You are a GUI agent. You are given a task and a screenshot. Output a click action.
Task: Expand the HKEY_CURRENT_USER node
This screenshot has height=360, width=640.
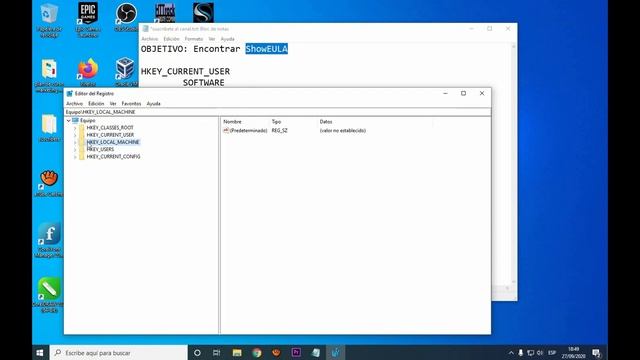tap(75, 135)
